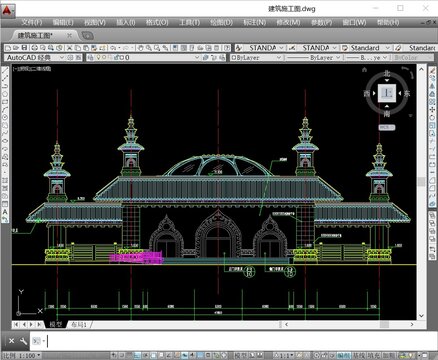Click the Save icon in the toolbar
This screenshot has height=360, width=438.
pos(24,48)
